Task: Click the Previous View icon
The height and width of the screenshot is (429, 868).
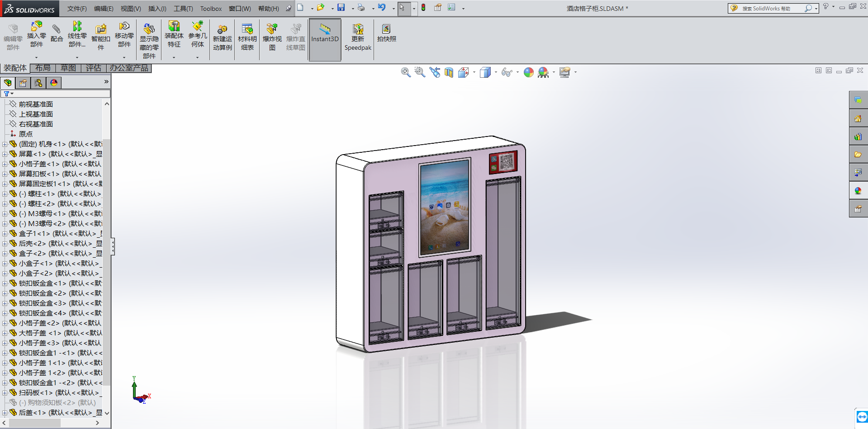Action: tap(435, 72)
